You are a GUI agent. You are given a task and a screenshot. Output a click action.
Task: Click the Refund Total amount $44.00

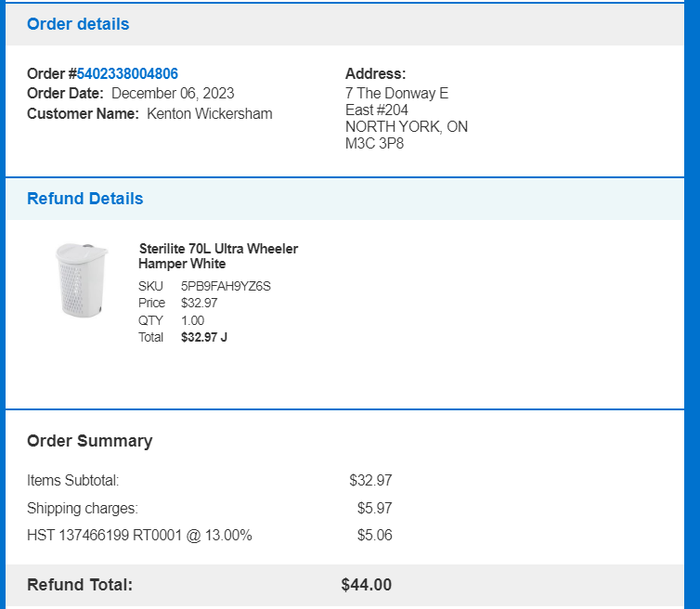pyautogui.click(x=366, y=585)
